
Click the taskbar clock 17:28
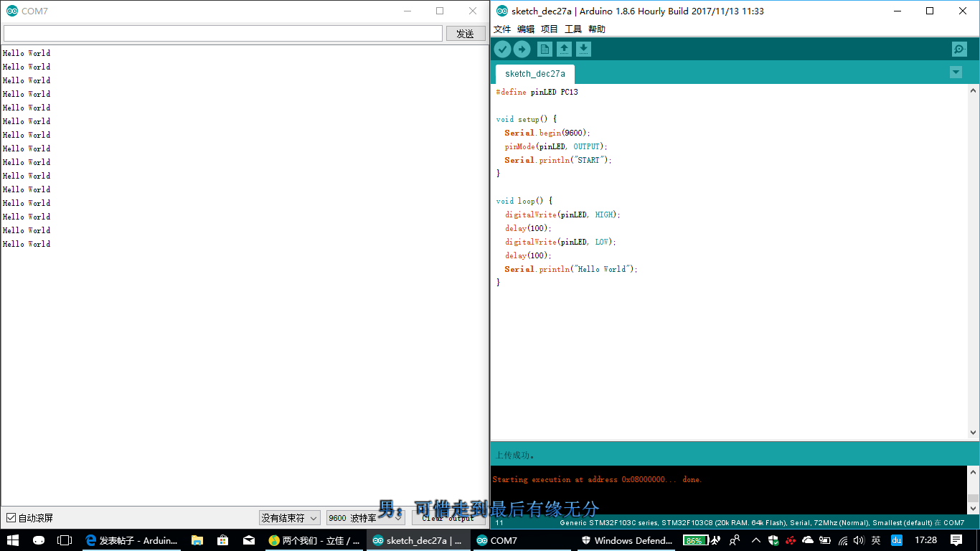pos(926,540)
